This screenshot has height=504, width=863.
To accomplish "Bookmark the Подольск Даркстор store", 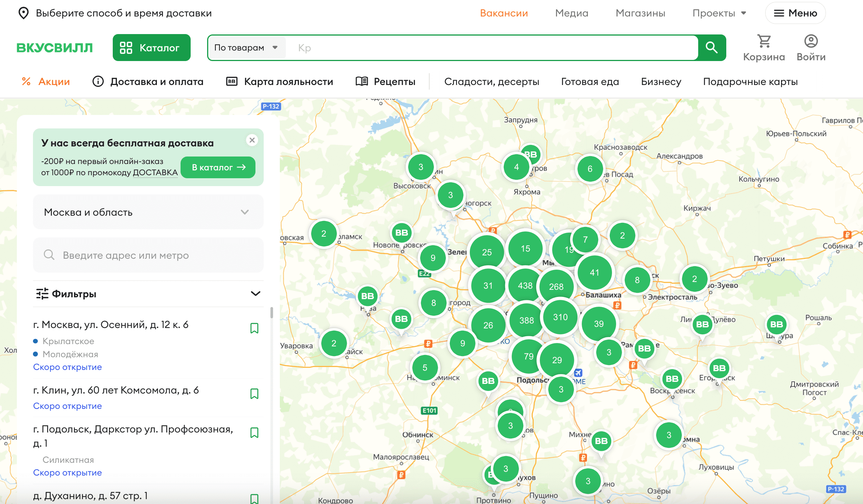I will pyautogui.click(x=254, y=432).
